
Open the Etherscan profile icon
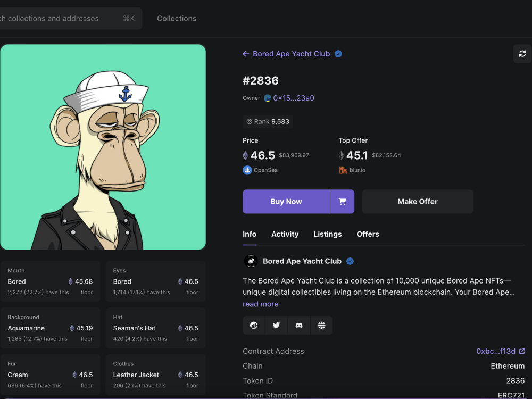(254, 325)
